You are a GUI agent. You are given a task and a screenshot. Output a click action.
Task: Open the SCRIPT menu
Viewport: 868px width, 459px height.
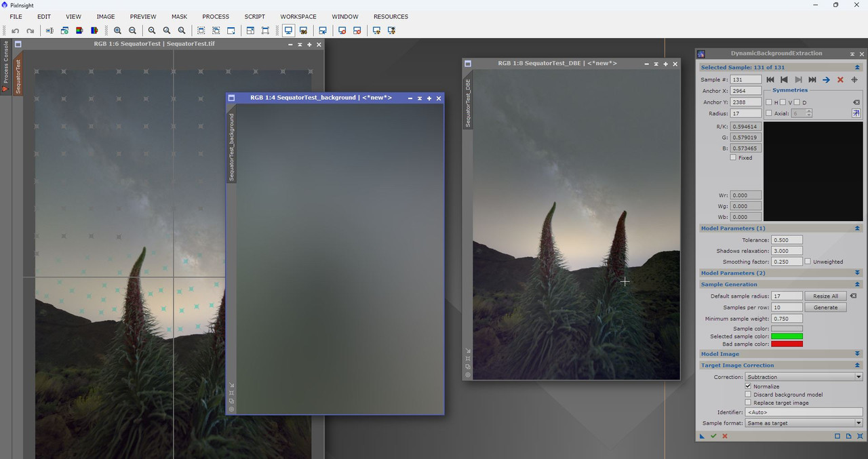(255, 16)
